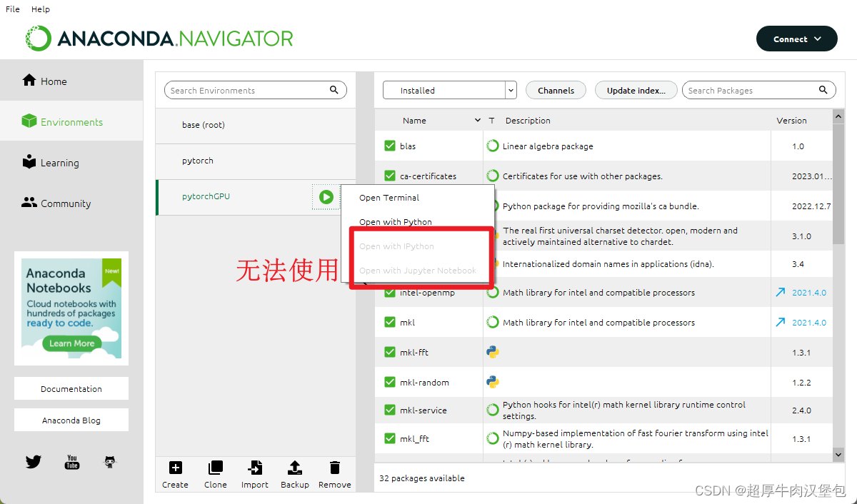This screenshot has width=857, height=504.
Task: Click the Community people icon
Action: point(29,203)
